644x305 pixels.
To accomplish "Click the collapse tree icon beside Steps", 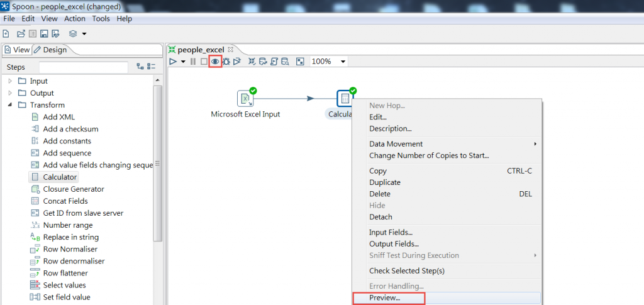I will coord(152,67).
